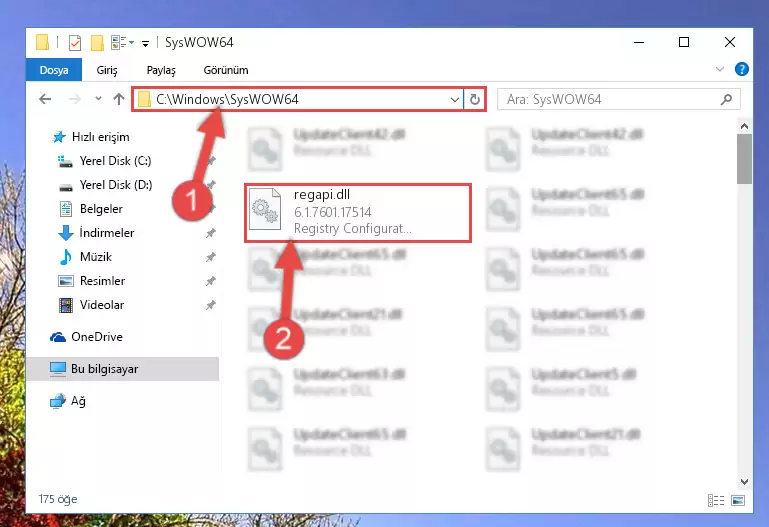Go forward using the forward arrow
The width and height of the screenshot is (769, 527).
[75, 100]
